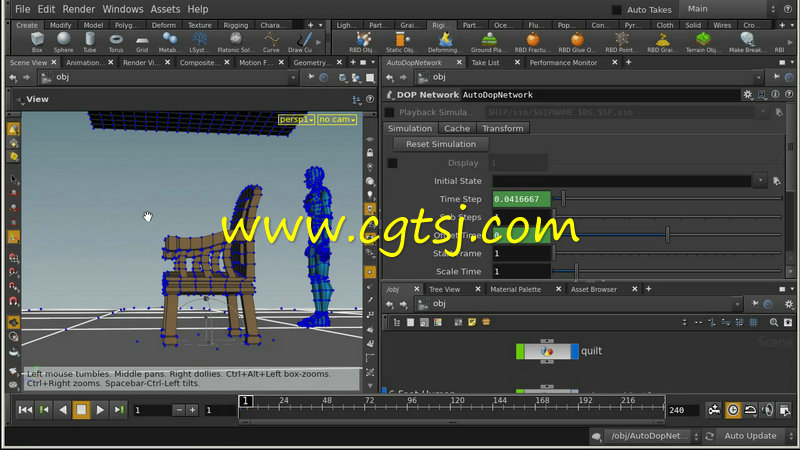This screenshot has width=800, height=450.
Task: Expand the Auto Update mode dropdown
Action: click(x=791, y=436)
